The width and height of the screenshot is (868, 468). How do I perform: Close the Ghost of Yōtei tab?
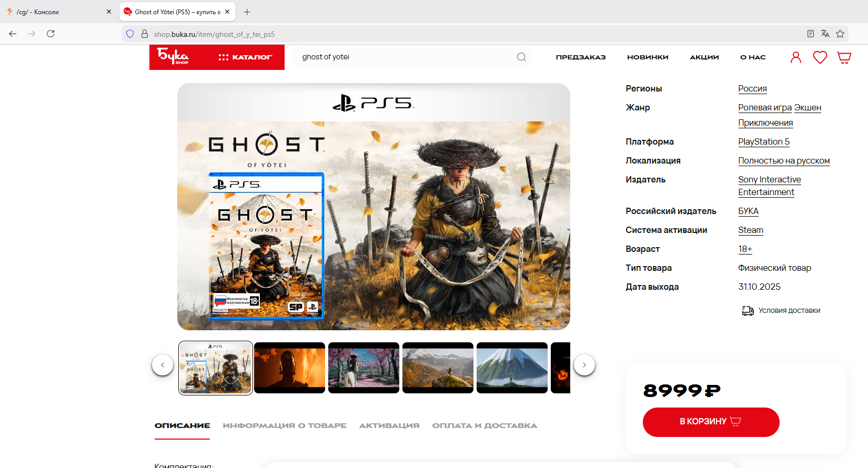pos(227,12)
